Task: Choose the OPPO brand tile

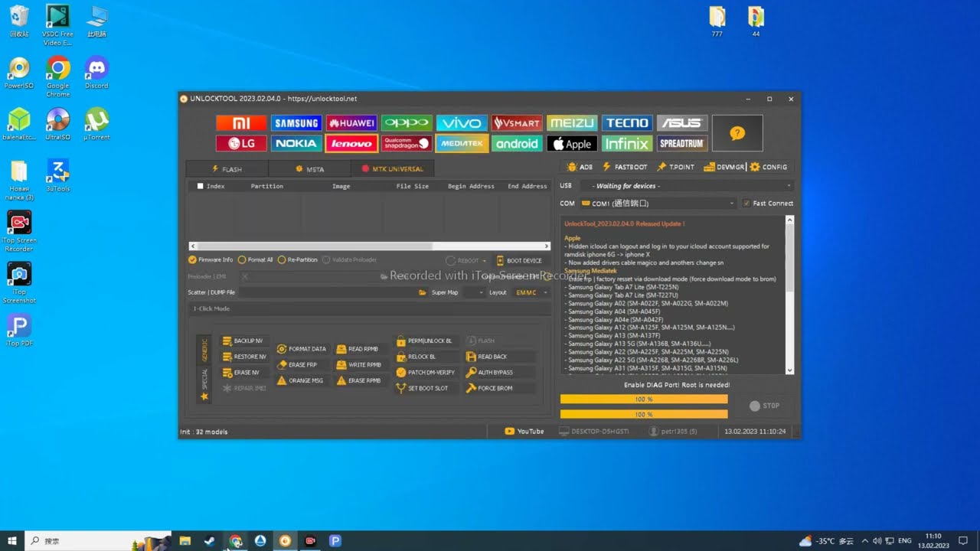Action: pyautogui.click(x=407, y=123)
